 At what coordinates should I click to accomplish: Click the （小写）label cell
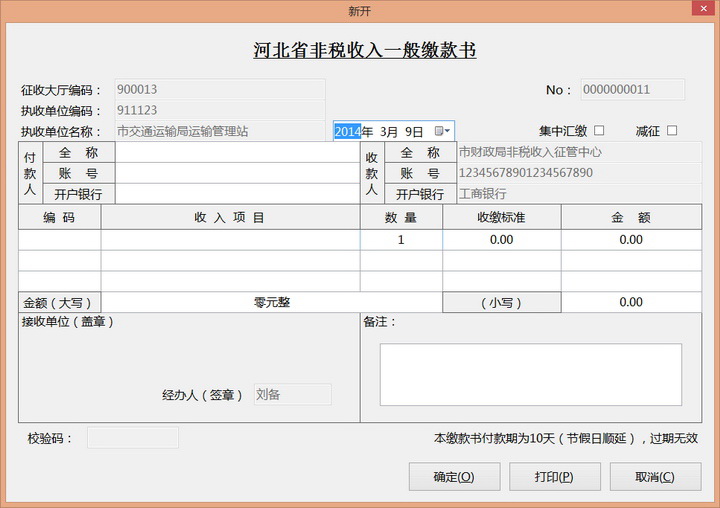click(x=501, y=303)
